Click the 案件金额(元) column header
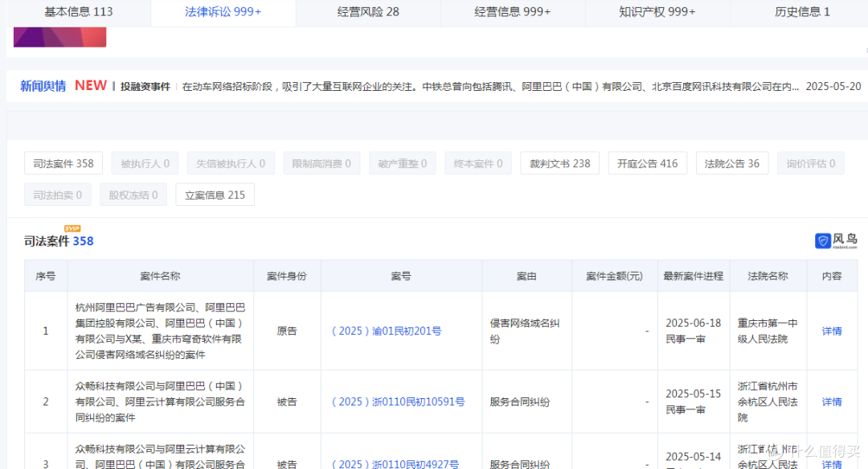 pyautogui.click(x=615, y=276)
